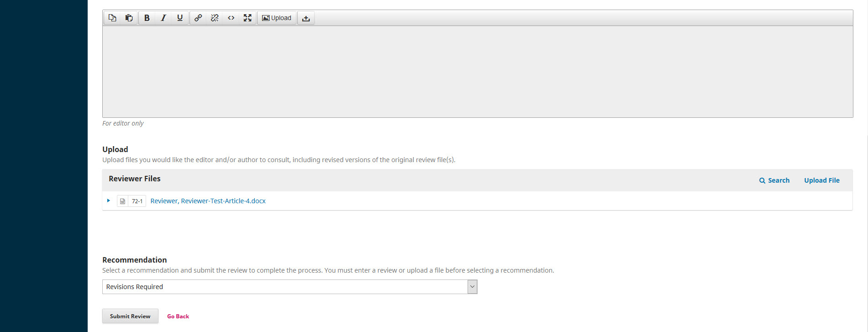Click the Upload image toolbar button
The width and height of the screenshot is (868, 332).
(x=277, y=18)
